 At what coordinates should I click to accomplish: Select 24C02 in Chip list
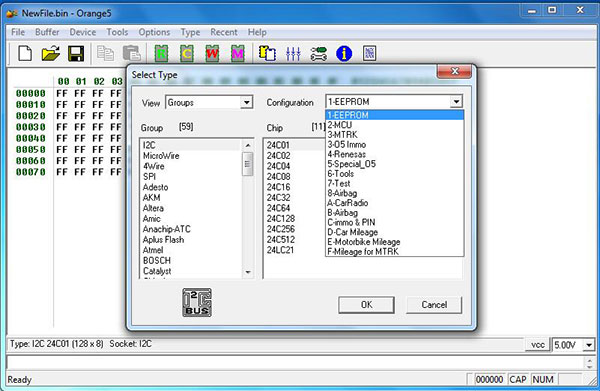coord(278,156)
